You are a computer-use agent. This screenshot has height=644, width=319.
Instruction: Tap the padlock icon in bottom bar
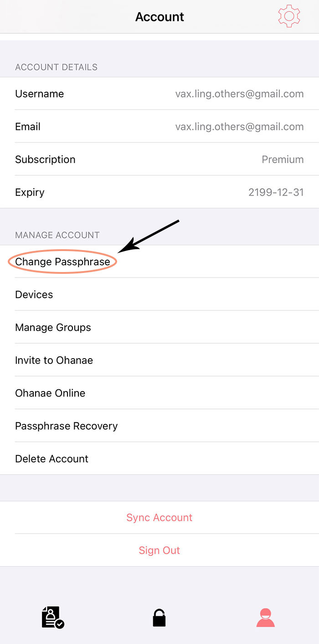[x=159, y=618]
